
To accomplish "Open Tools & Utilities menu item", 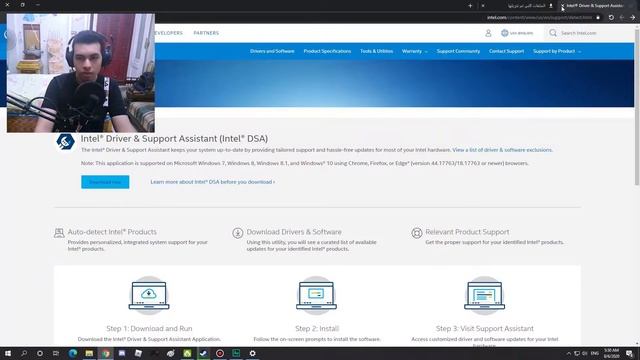I will [x=376, y=51].
